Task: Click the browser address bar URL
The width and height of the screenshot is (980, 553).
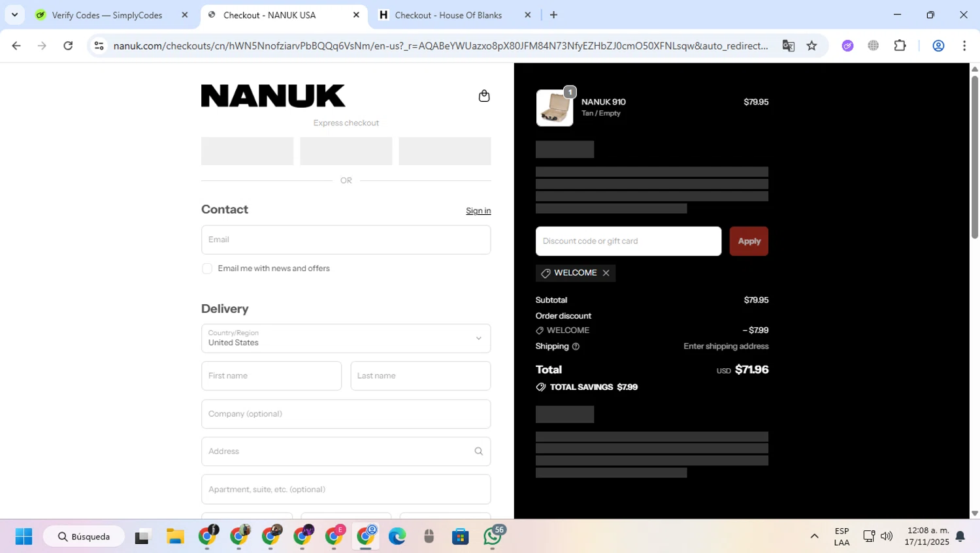Action: coord(440,46)
